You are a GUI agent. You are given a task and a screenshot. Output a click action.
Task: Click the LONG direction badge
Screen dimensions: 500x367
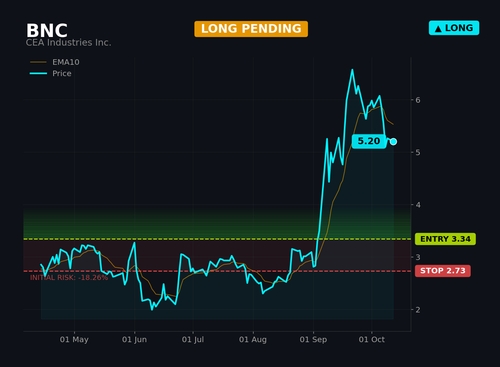click(x=454, y=28)
